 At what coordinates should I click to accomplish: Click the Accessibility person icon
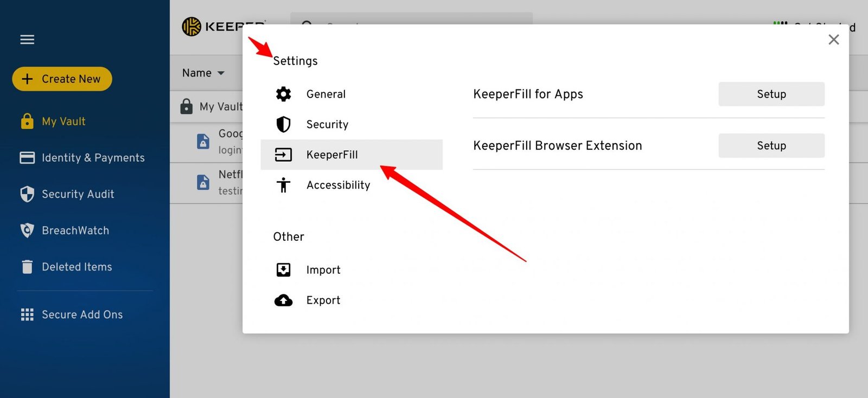283,185
